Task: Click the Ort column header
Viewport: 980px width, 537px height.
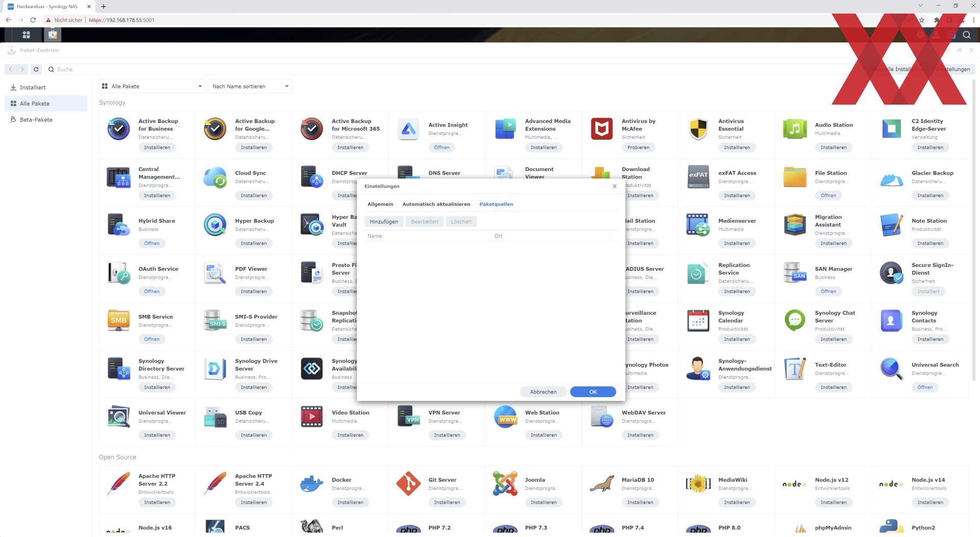Action: click(x=551, y=236)
